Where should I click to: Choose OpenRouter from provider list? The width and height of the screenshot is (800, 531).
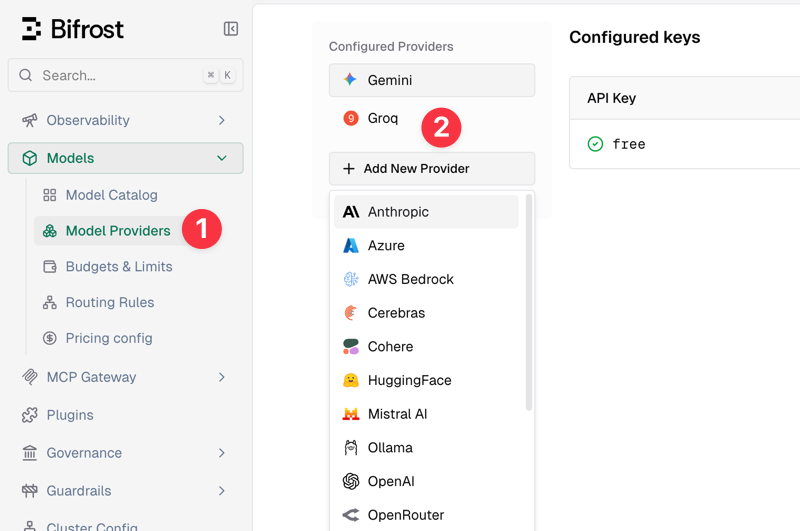click(x=426, y=515)
